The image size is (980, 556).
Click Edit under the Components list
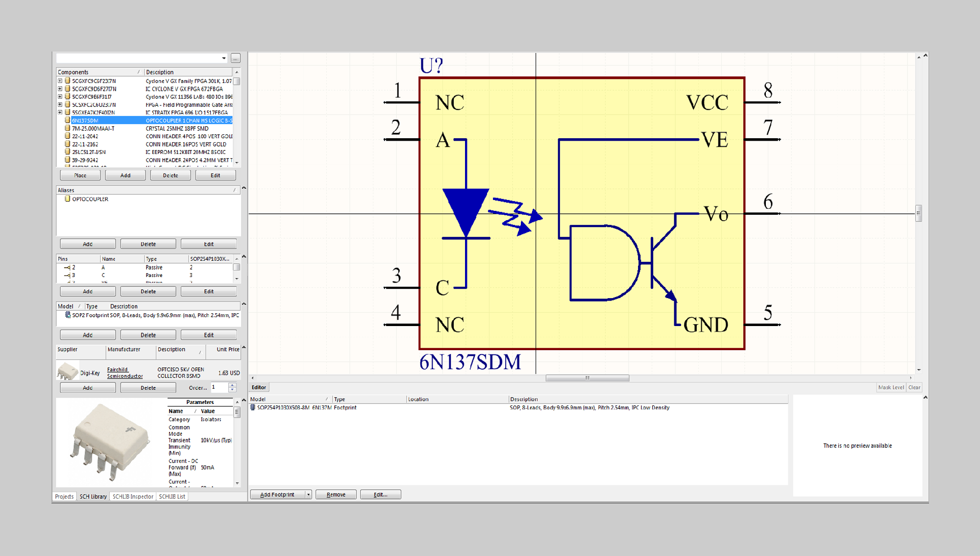pos(216,176)
